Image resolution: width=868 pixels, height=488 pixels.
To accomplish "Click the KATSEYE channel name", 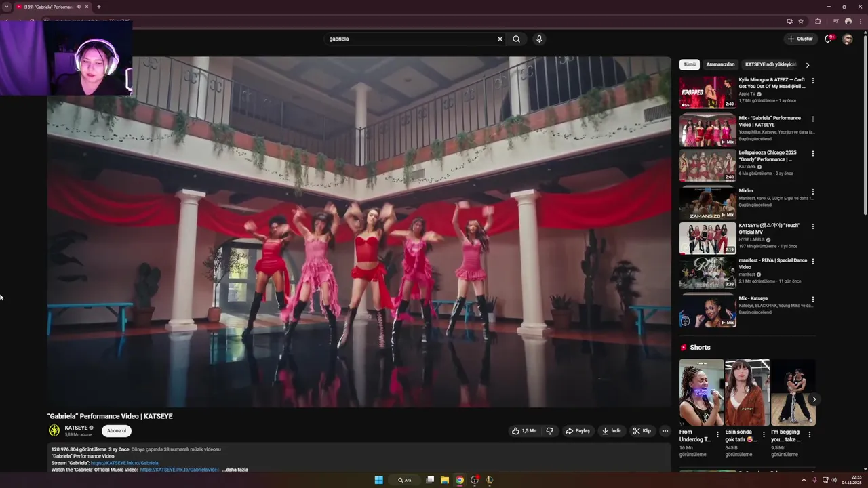I will coord(76,428).
